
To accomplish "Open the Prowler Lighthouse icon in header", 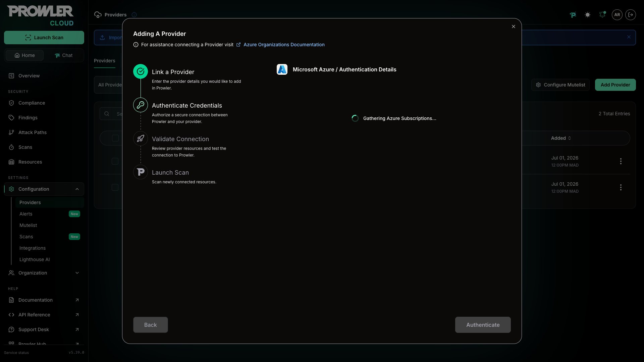I will [x=573, y=15].
